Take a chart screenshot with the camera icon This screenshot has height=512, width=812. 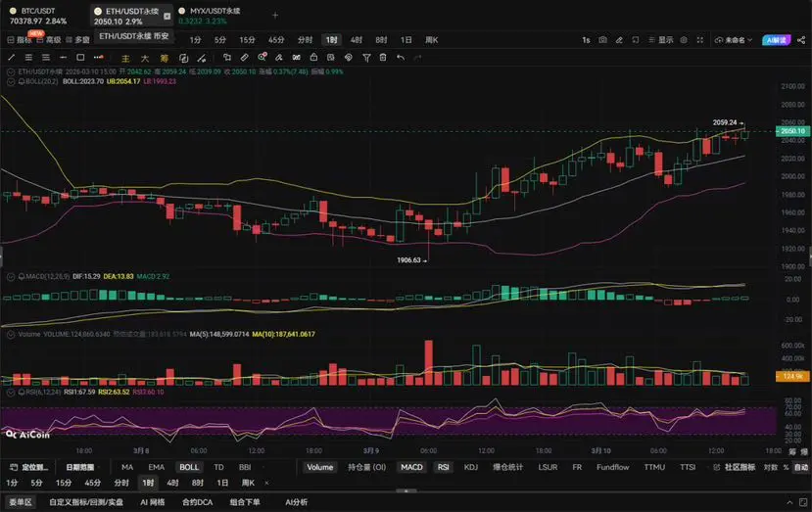tap(602, 40)
